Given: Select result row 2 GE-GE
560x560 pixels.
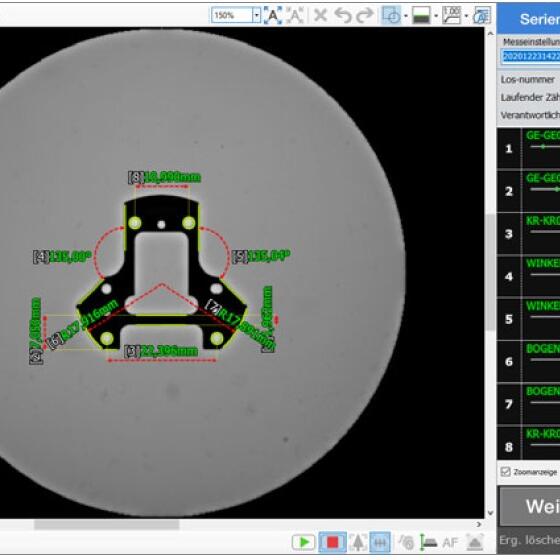Looking at the screenshot, I should pos(529,191).
